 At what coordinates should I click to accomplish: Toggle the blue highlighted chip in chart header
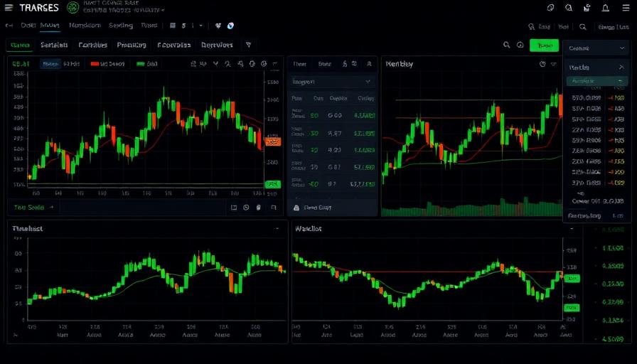point(50,64)
